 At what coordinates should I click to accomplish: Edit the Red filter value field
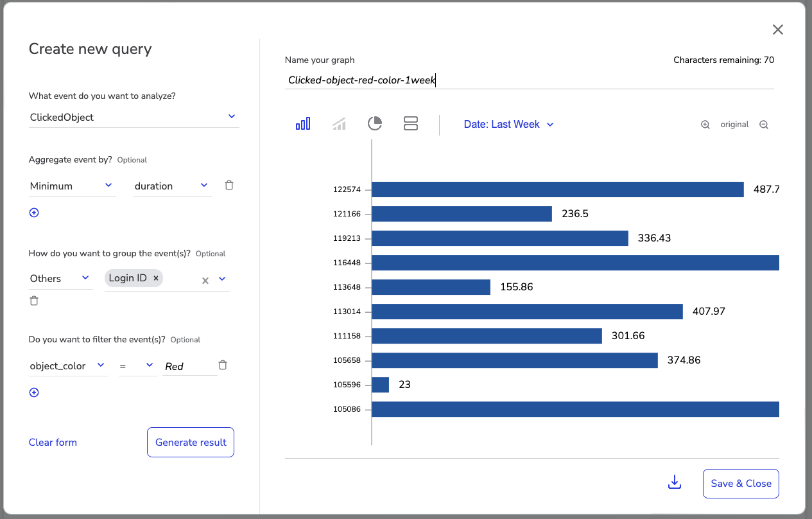(x=190, y=366)
